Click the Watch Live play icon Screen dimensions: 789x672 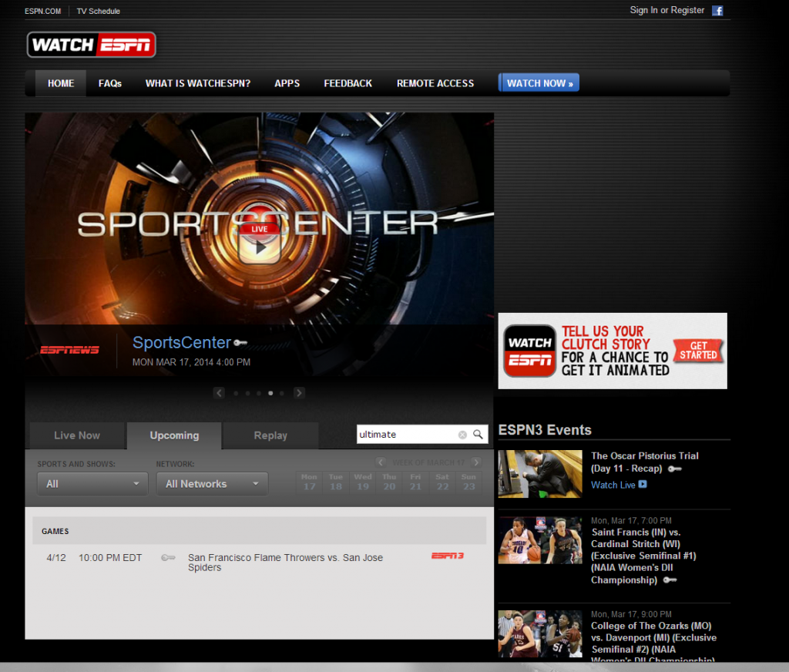(643, 484)
